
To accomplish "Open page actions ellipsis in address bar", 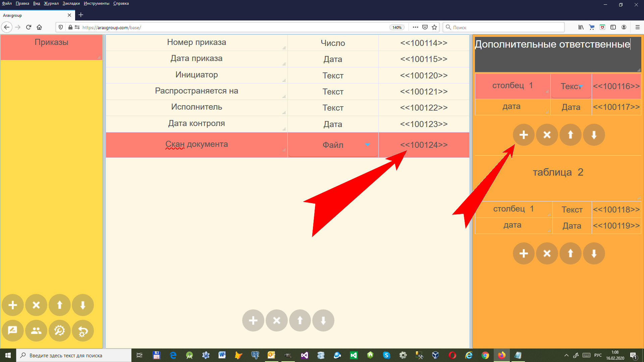I will (415, 27).
